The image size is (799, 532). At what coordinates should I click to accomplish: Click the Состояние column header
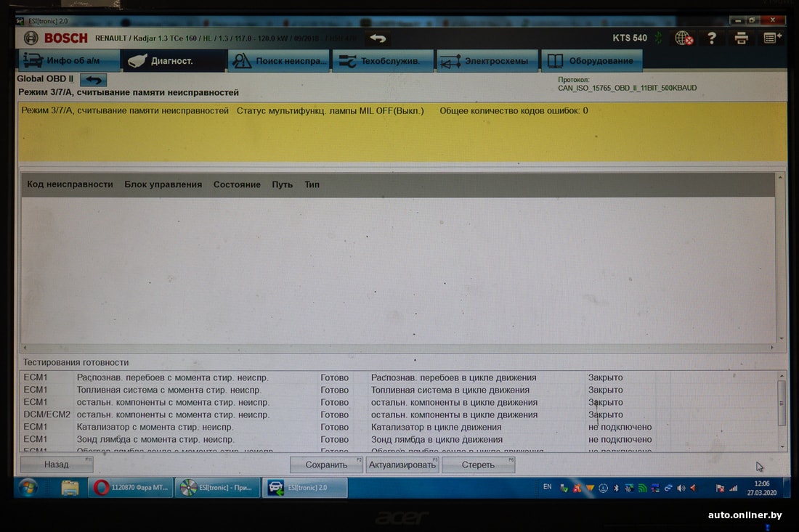tap(237, 184)
